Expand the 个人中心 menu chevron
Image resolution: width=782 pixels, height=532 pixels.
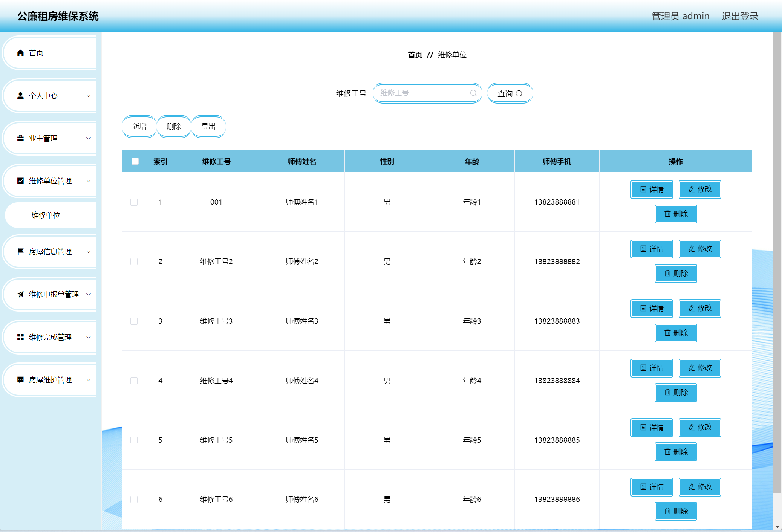tap(89, 96)
